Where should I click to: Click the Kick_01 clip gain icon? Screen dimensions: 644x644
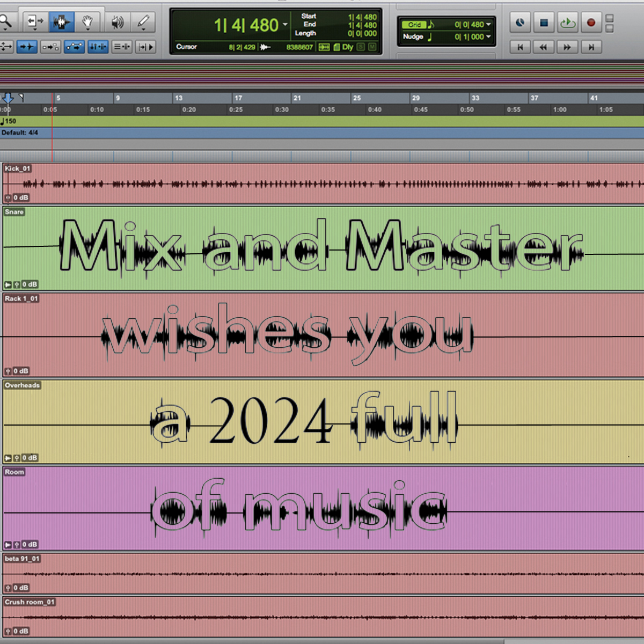point(8,197)
